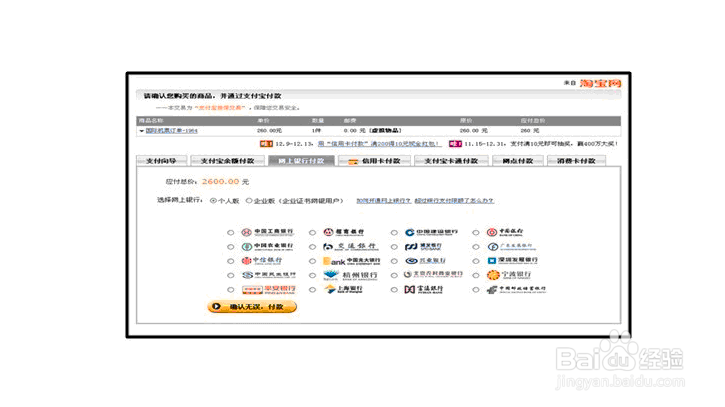Select the radio button next to 上海银行
The width and height of the screenshot is (725, 407).
(x=313, y=290)
